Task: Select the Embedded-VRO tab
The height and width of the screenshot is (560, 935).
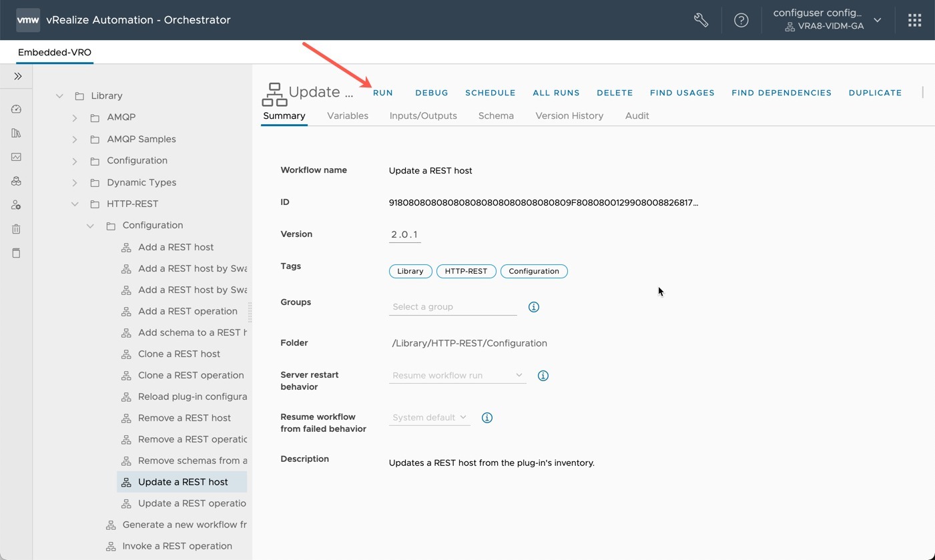Action: pyautogui.click(x=55, y=52)
